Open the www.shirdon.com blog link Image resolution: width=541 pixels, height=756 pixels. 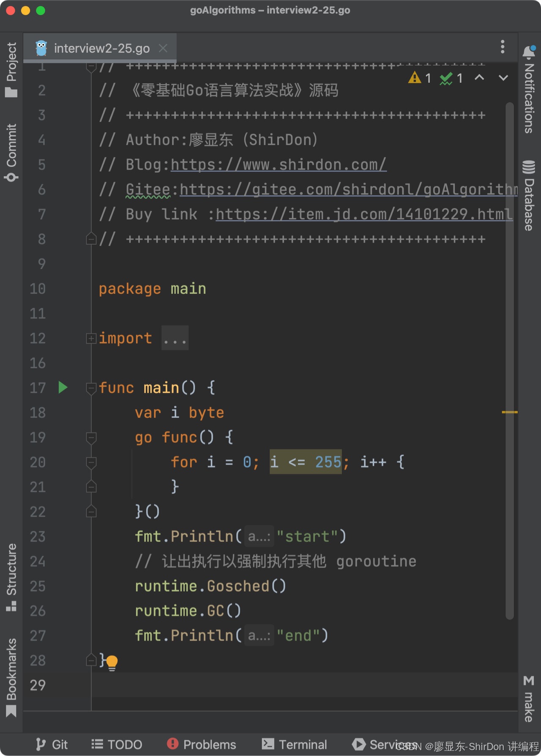(279, 164)
